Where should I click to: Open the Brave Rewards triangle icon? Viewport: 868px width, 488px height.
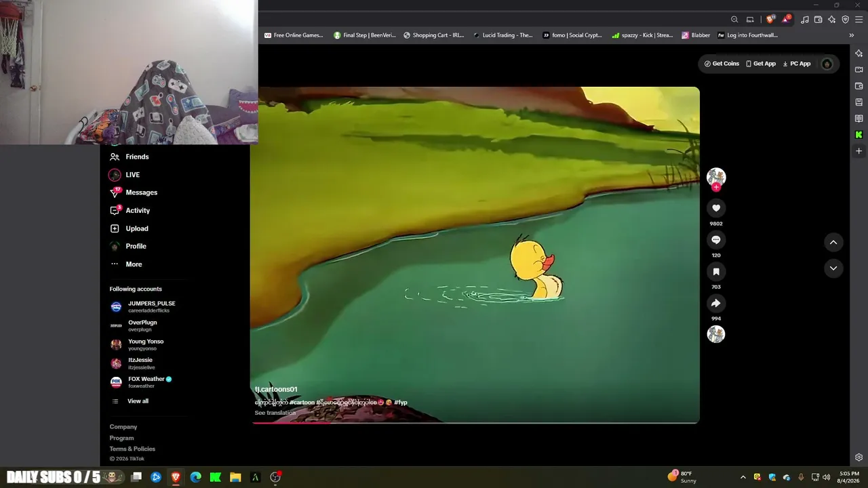click(786, 20)
